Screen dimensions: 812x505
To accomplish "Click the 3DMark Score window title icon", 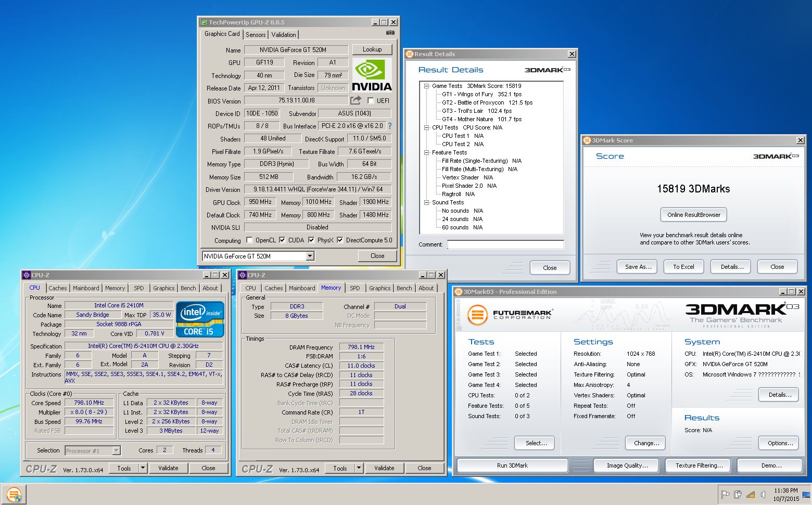I will coord(587,140).
